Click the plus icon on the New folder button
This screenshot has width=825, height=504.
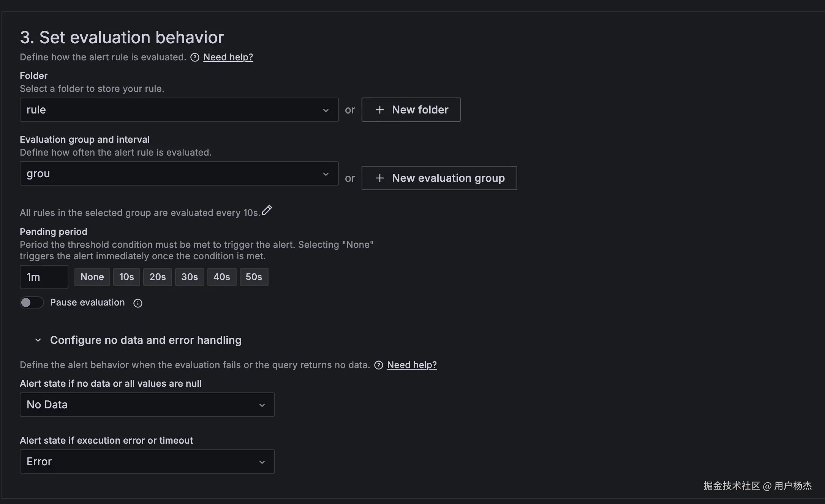click(379, 110)
